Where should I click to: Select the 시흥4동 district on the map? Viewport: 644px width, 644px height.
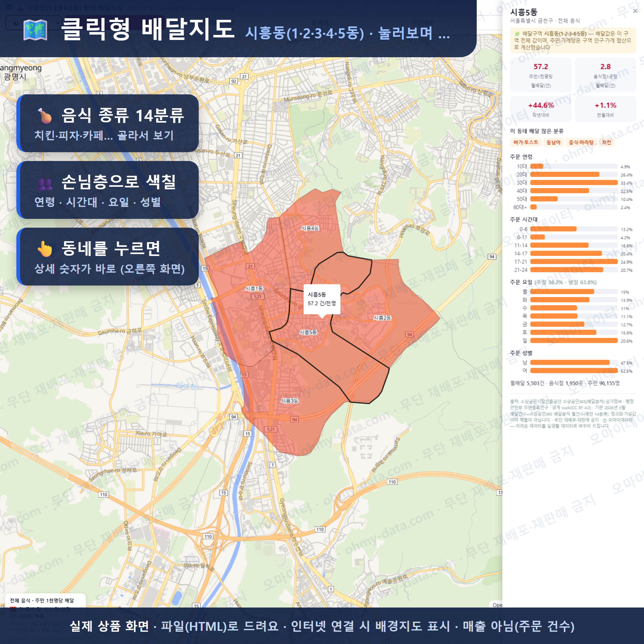point(310,228)
